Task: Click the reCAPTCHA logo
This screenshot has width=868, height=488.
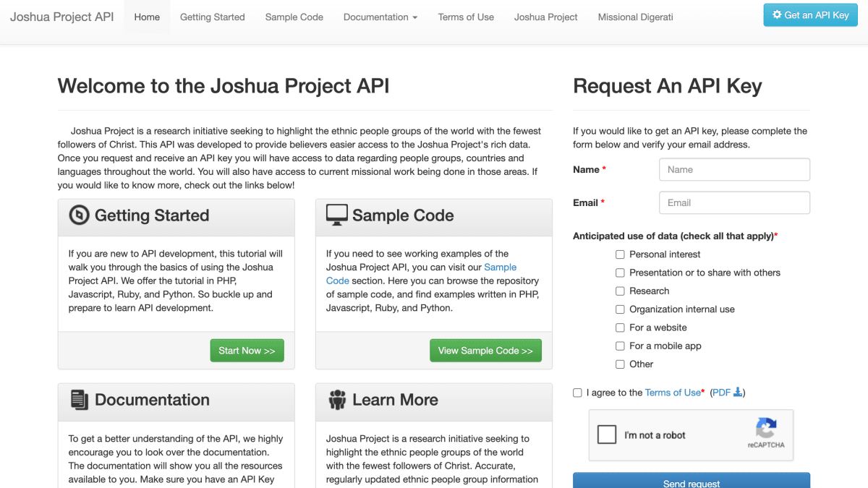Action: tap(766, 427)
